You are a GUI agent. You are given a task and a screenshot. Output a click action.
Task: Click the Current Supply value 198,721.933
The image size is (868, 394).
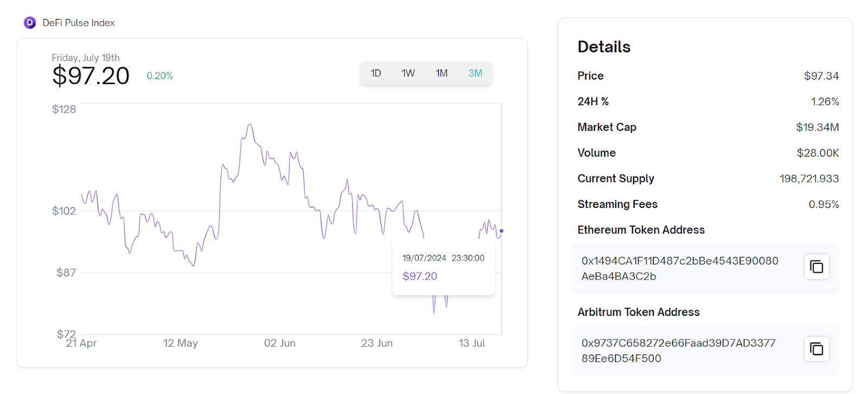tap(809, 178)
